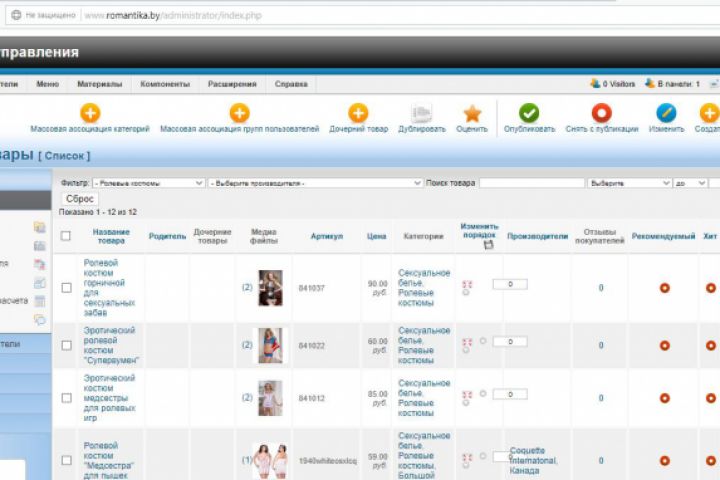Click the order arrows icon in row 841037
The width and height of the screenshot is (720, 480).
467,284
